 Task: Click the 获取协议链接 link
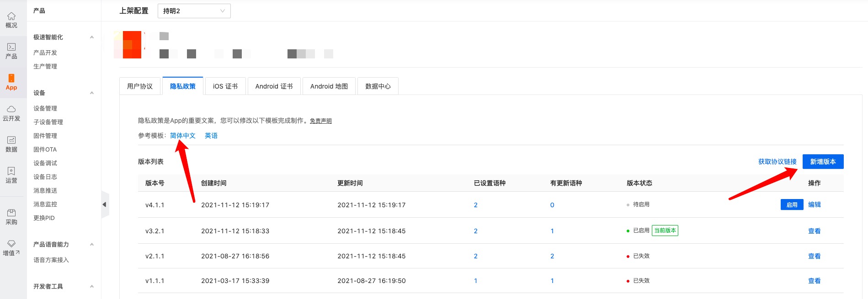tap(777, 162)
